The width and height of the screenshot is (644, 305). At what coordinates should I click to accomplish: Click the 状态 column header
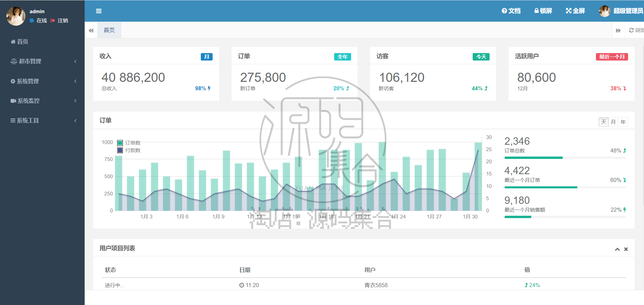coord(110,270)
